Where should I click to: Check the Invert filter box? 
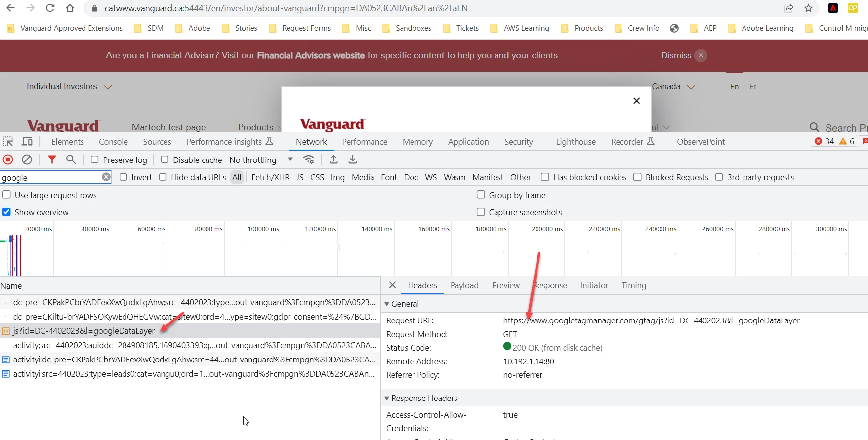click(124, 177)
